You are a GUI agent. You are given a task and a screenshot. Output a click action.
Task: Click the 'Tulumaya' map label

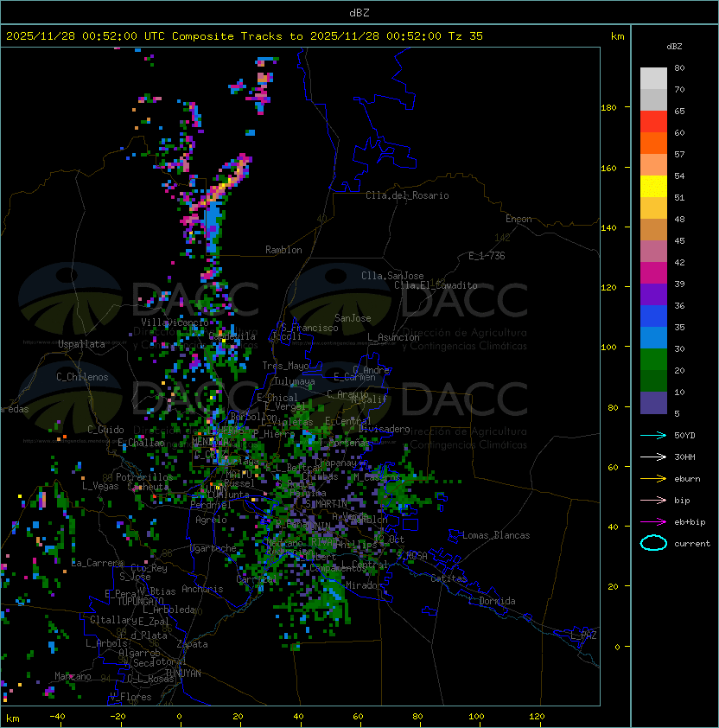click(x=295, y=381)
